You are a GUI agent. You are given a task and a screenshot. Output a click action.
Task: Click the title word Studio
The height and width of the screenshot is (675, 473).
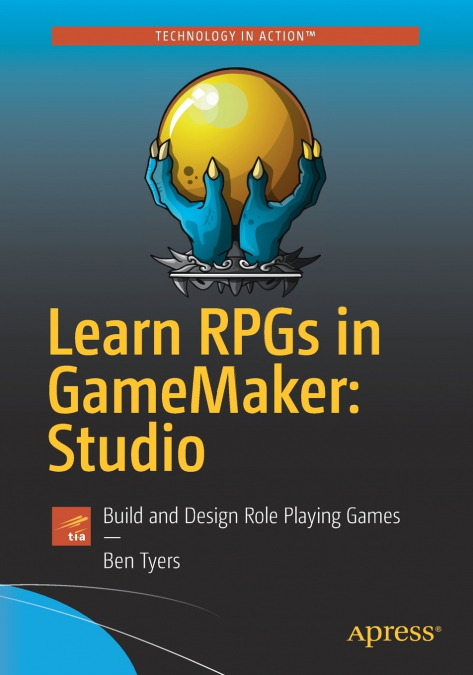[127, 448]
